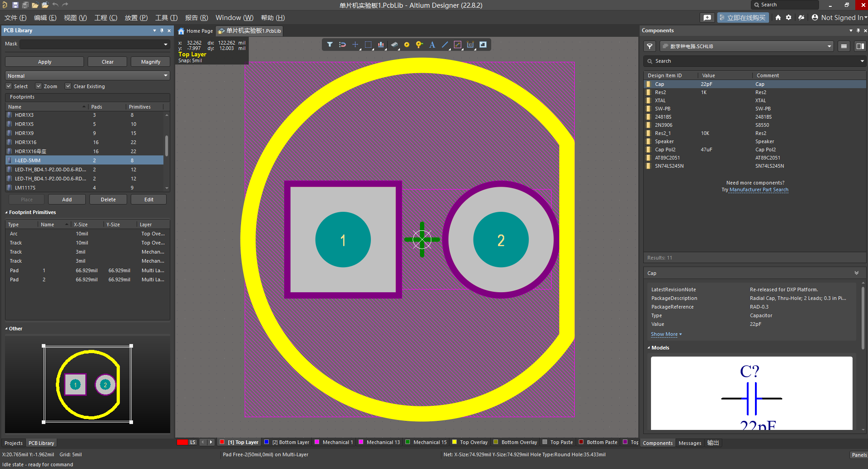Open the 报告 (R) menu
Screen dimensions: 868x469
tap(197, 18)
